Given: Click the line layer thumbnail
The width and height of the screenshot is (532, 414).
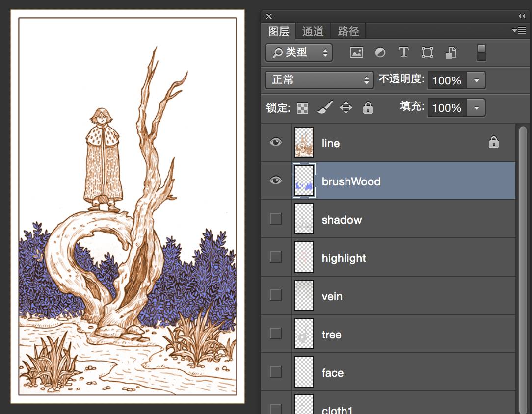Looking at the screenshot, I should pyautogui.click(x=304, y=142).
